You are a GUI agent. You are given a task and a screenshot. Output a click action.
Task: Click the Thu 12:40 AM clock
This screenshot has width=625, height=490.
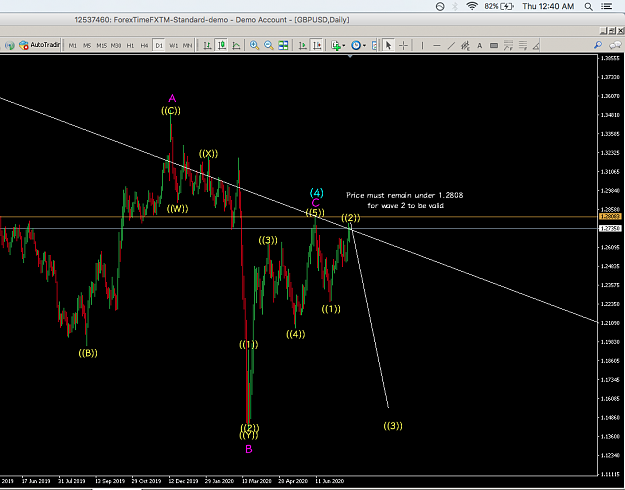point(548,6)
